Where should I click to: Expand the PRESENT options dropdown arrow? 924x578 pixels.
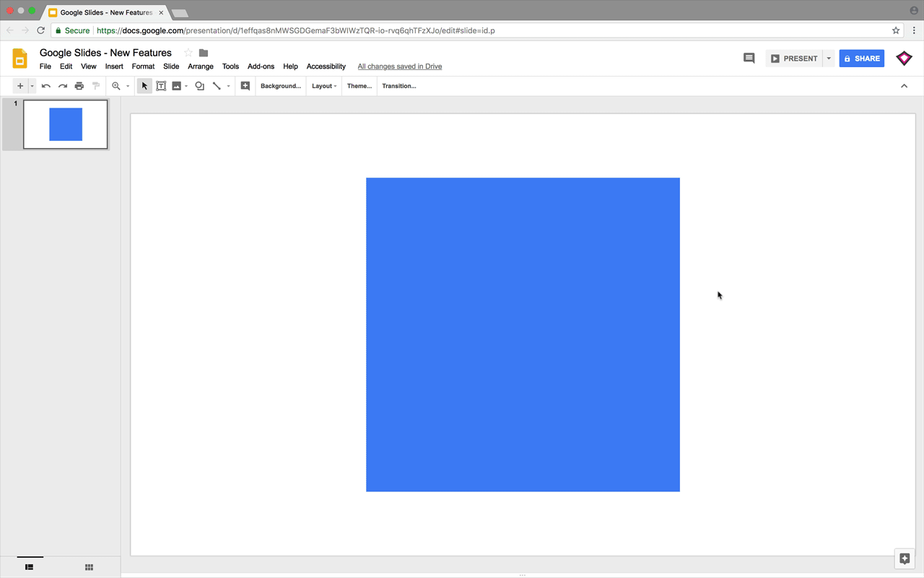(x=829, y=59)
